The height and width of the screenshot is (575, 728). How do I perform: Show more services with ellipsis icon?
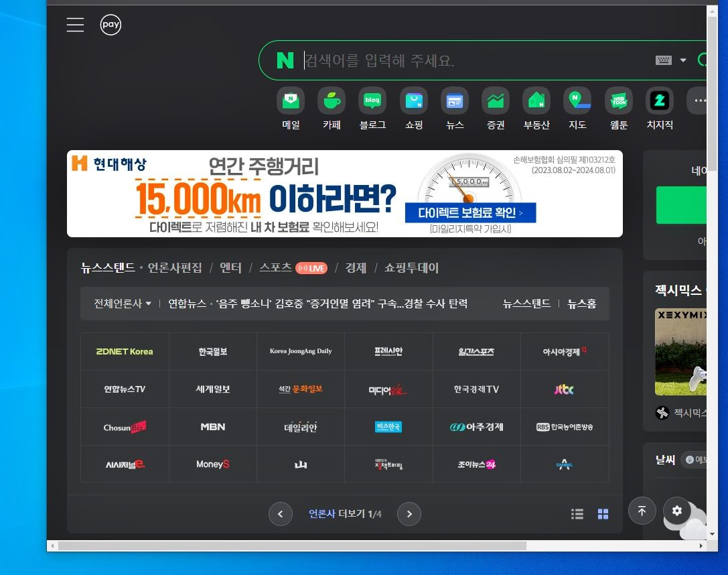click(x=697, y=101)
